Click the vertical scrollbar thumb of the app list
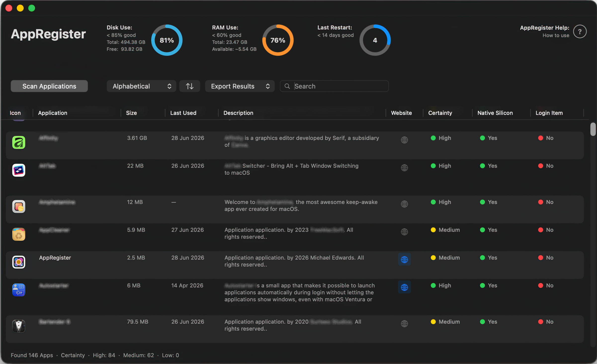 593,129
